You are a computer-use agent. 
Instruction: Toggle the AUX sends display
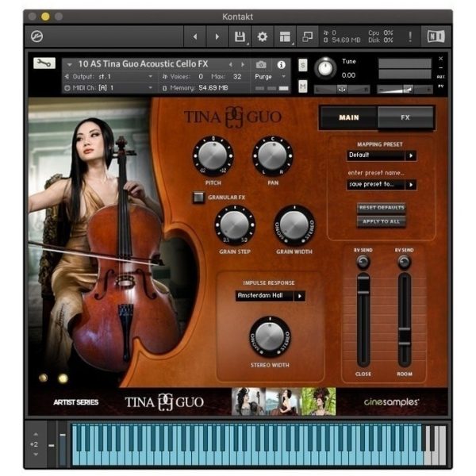441,77
